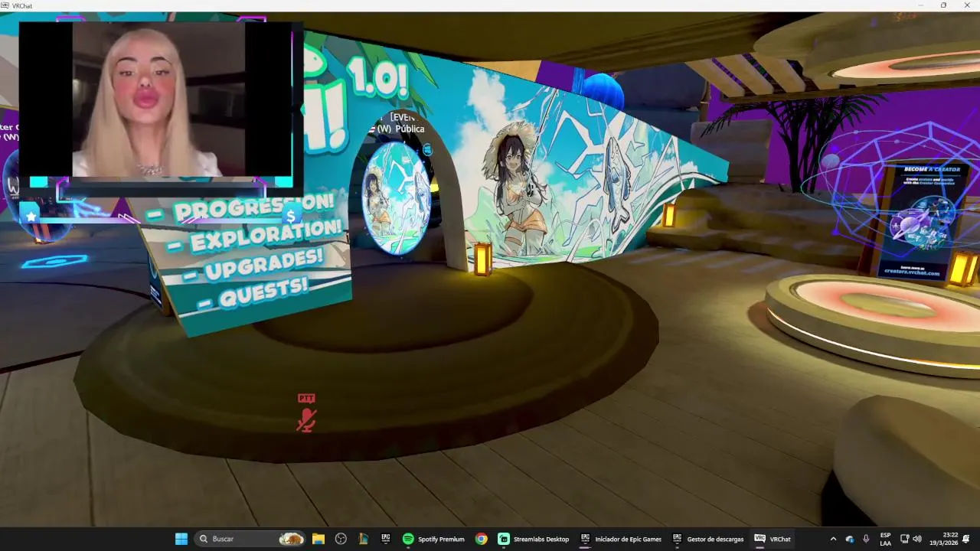Click the 1.0! banner text
The width and height of the screenshot is (980, 551).
[377, 78]
